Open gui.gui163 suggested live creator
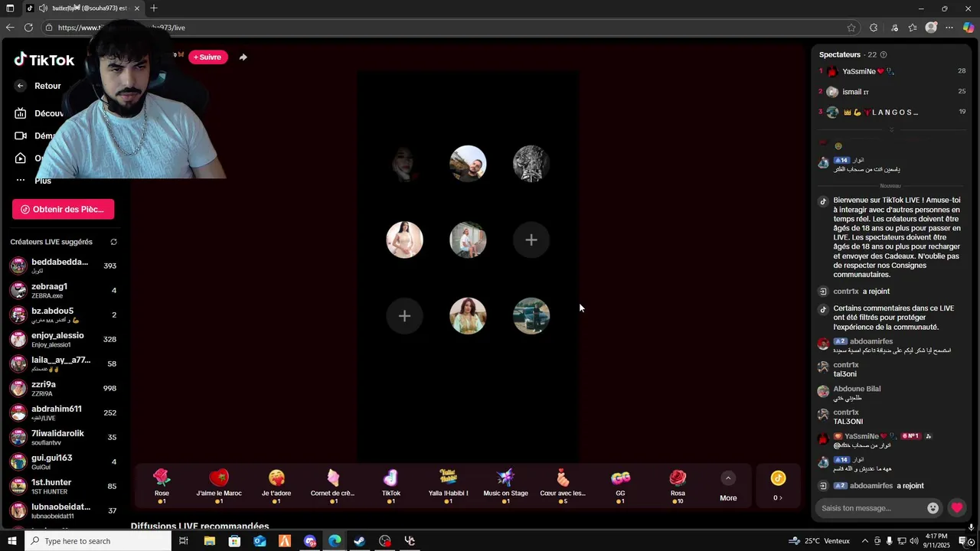Viewport: 980px width, 551px height. click(x=64, y=461)
